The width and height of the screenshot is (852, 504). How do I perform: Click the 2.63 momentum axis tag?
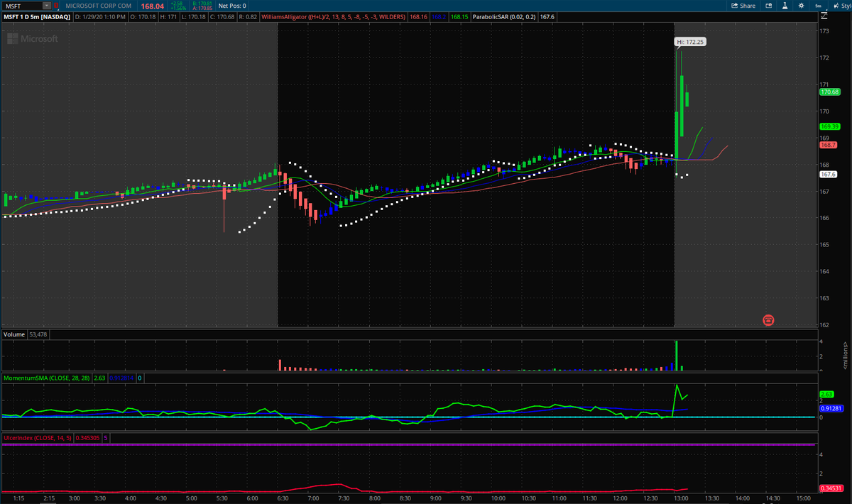pyautogui.click(x=826, y=394)
